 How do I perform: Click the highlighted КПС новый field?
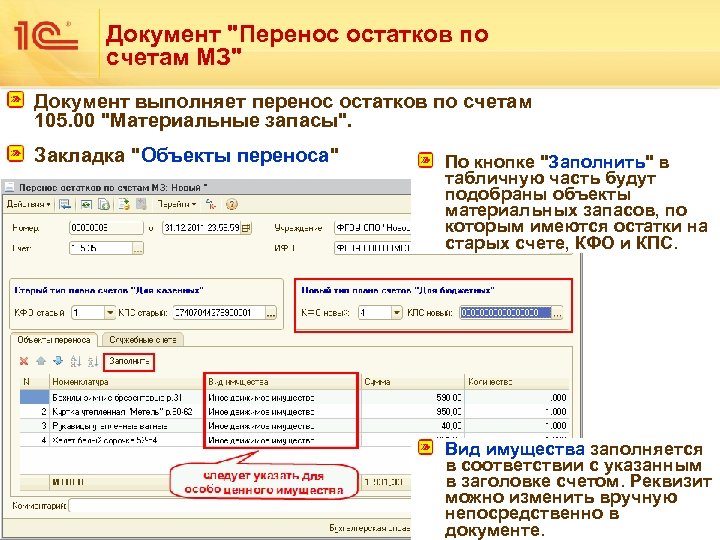click(506, 313)
